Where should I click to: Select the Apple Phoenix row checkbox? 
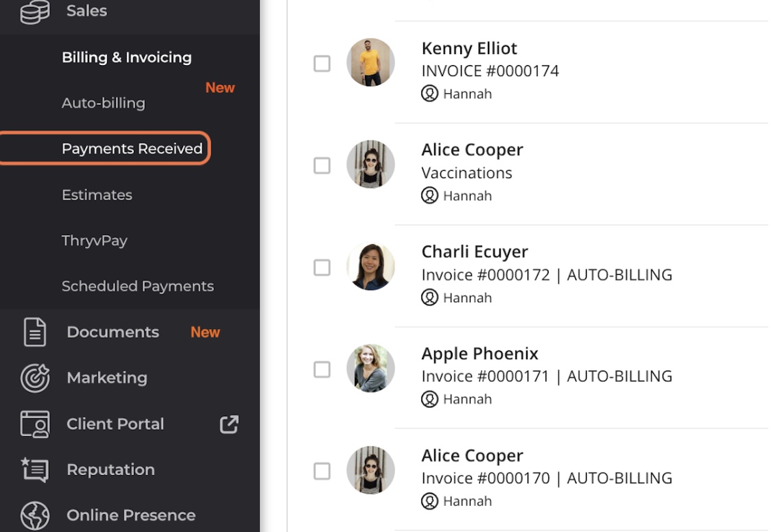[322, 370]
